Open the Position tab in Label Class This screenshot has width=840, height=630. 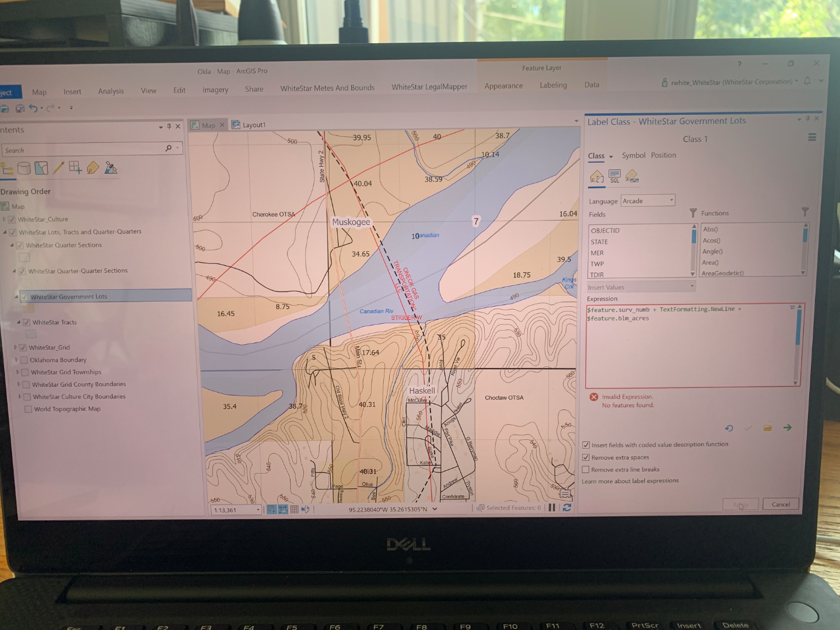click(x=663, y=155)
